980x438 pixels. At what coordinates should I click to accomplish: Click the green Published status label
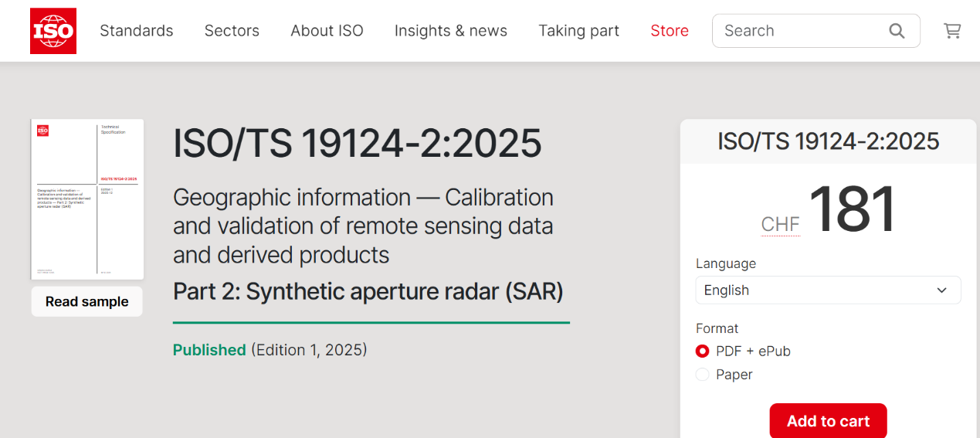pyautogui.click(x=209, y=350)
